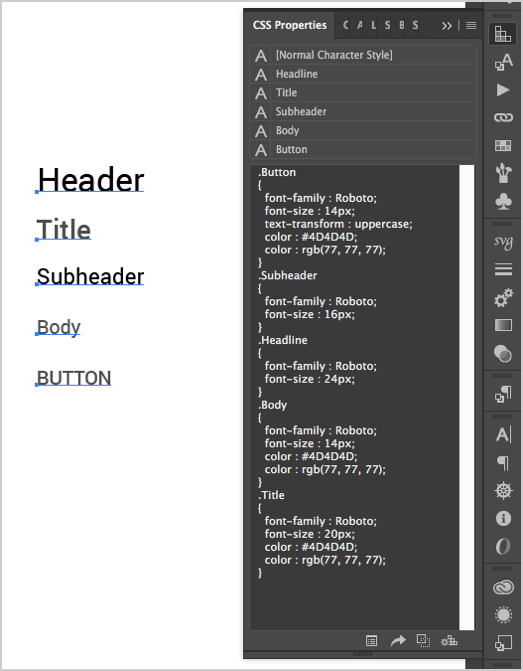Click the double gears dock icon

coord(503,297)
